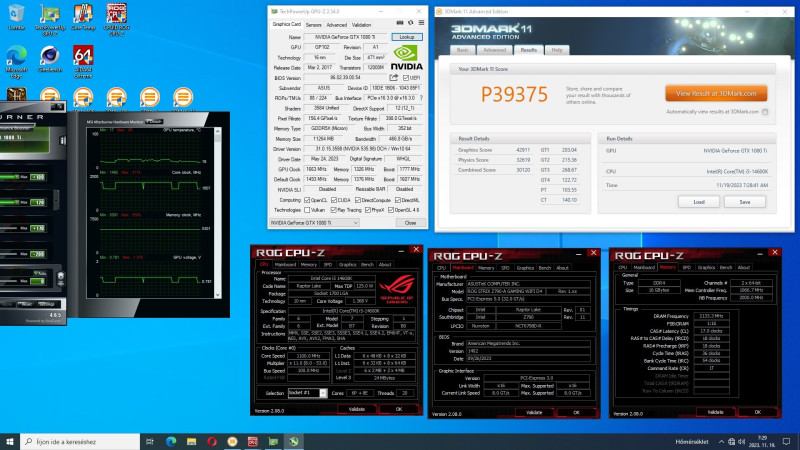The image size is (800, 450).
Task: Open the Core Temp desktop shortcut
Action: coord(83,17)
